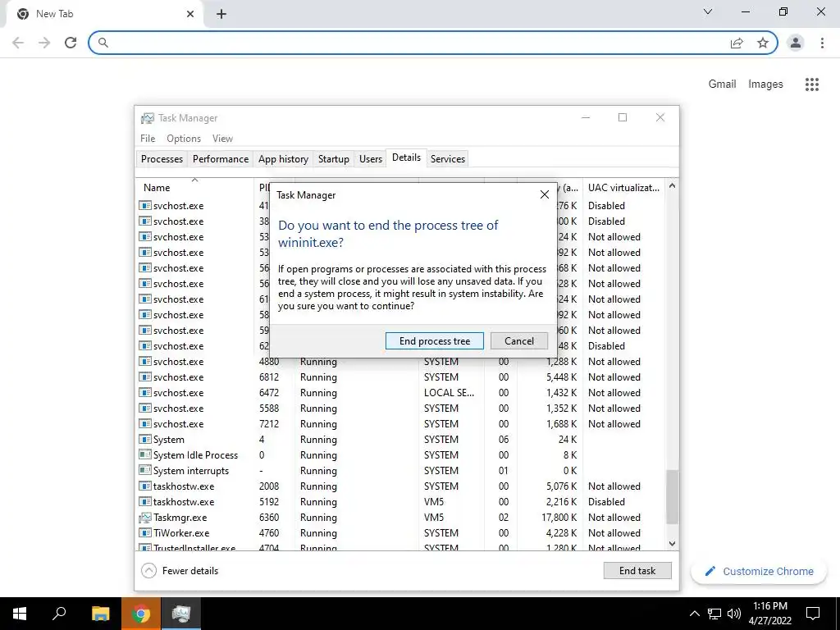Share this page icon in address bar
This screenshot has height=630, width=840.
click(737, 43)
